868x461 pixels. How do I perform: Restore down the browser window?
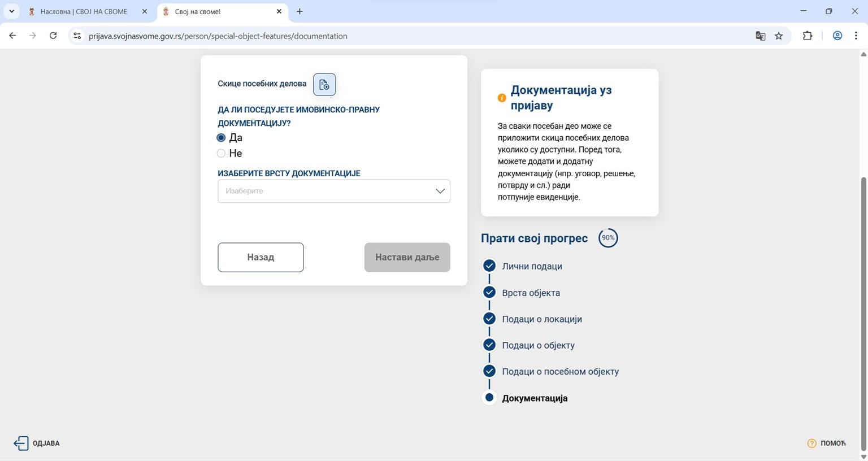click(x=829, y=11)
